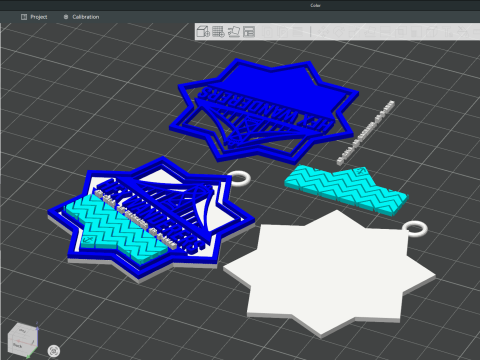Click the round fit-view camera icon

coord(54,351)
